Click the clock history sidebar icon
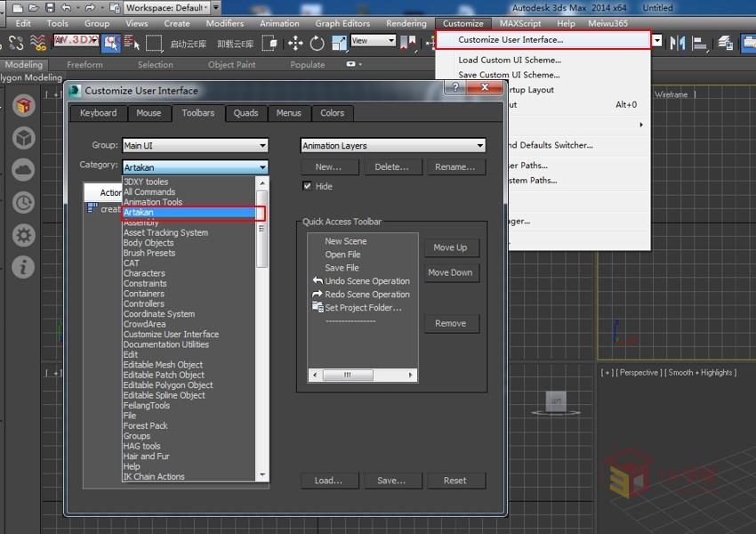The image size is (756, 534). (x=23, y=203)
